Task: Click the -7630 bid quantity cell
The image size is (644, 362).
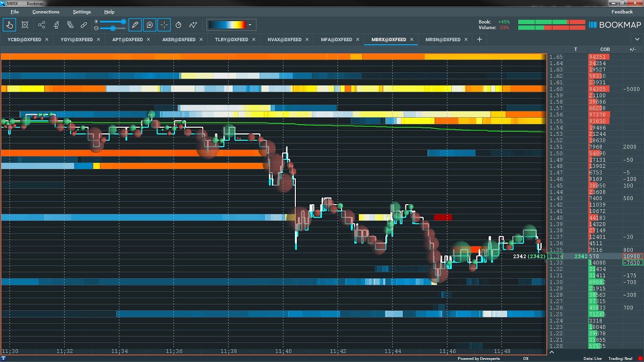Action: click(632, 263)
